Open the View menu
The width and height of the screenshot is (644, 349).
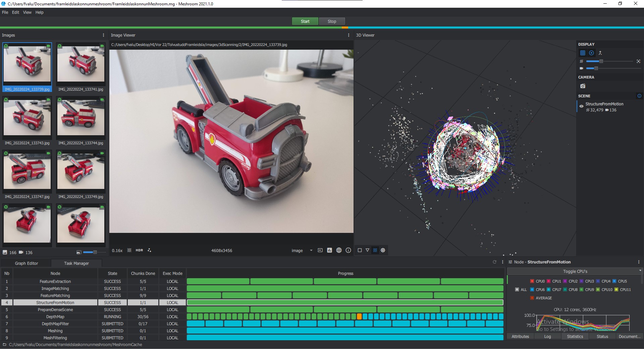(27, 12)
